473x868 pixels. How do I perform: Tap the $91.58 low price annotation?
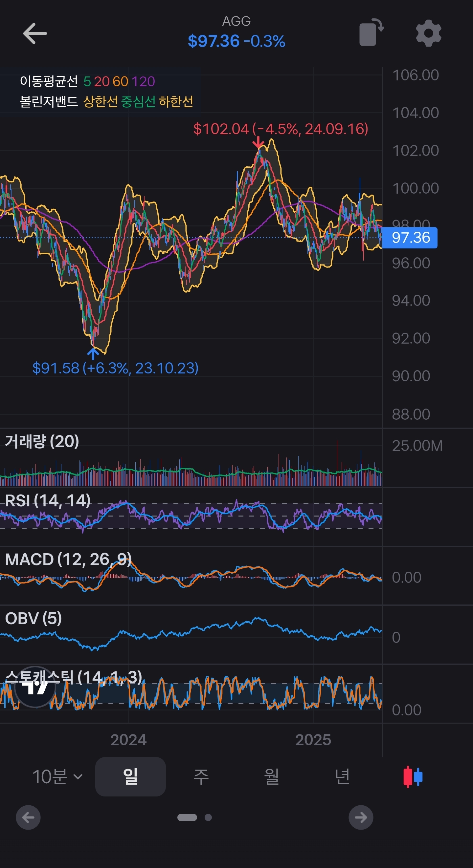pyautogui.click(x=115, y=368)
